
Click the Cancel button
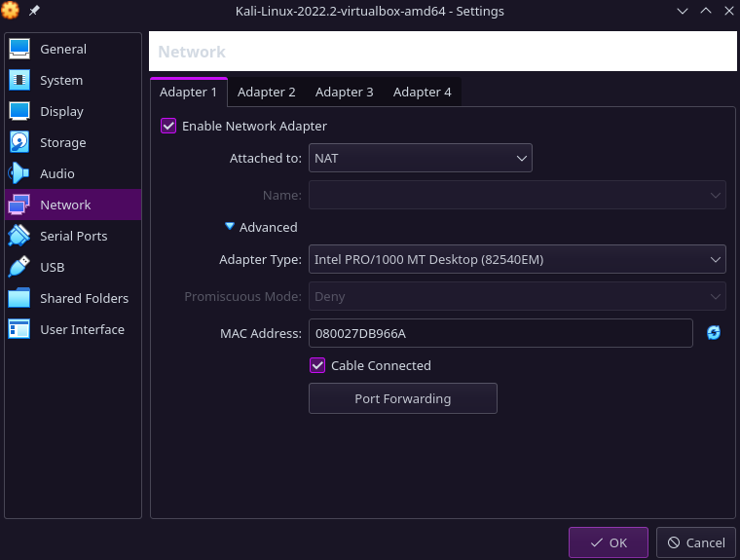(x=695, y=542)
